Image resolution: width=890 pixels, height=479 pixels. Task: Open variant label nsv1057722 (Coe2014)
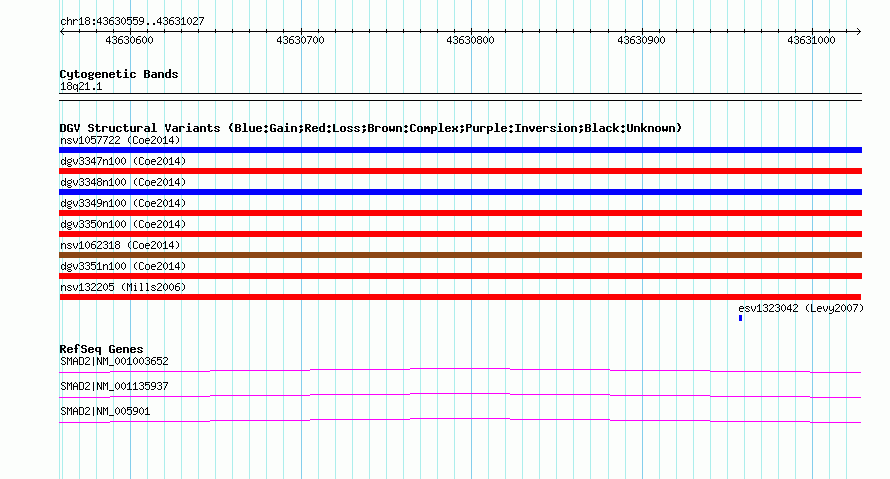coord(120,140)
